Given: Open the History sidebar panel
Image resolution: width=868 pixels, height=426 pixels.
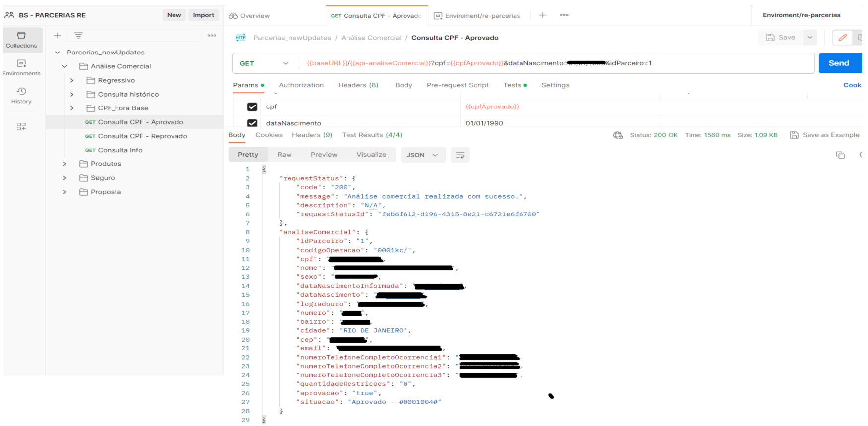Looking at the screenshot, I should pos(21,95).
